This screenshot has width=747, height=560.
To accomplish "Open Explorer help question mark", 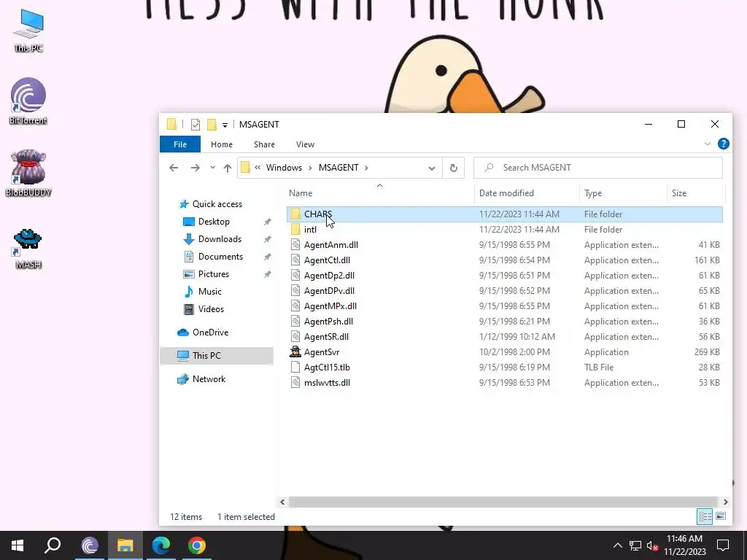I will coord(723,144).
